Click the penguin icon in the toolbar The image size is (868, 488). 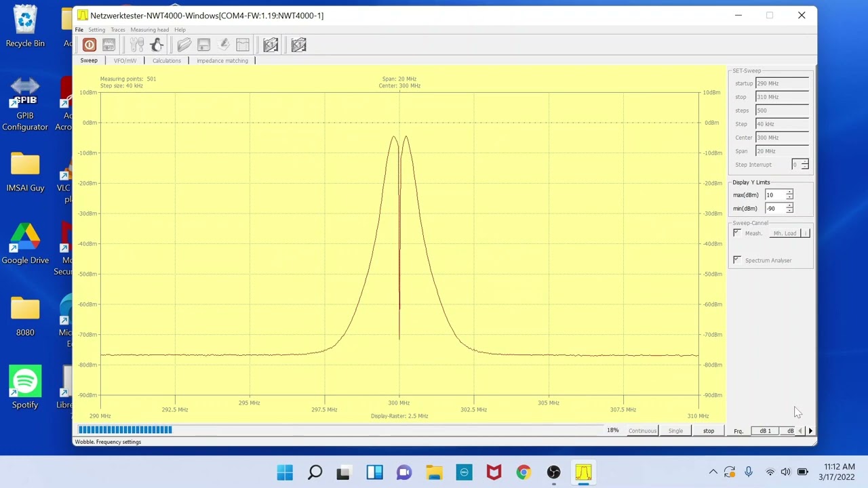click(x=157, y=45)
